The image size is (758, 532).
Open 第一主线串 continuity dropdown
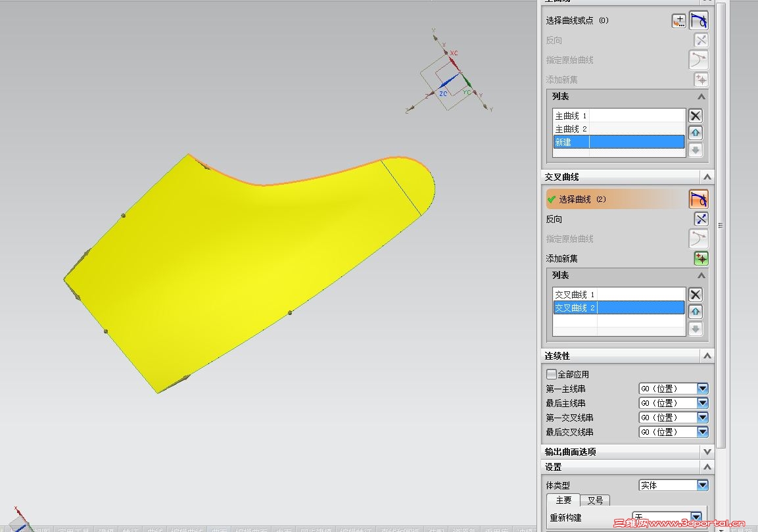coord(673,389)
